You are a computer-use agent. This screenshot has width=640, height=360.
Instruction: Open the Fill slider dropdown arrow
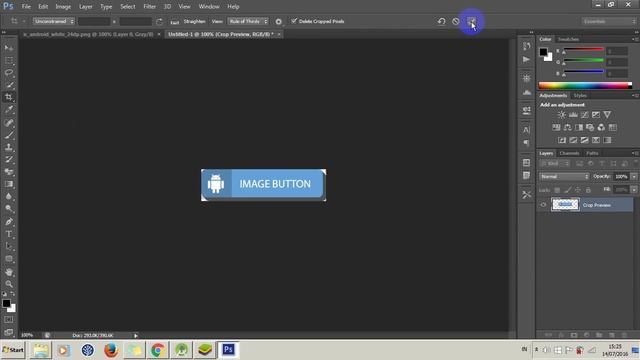click(x=634, y=190)
